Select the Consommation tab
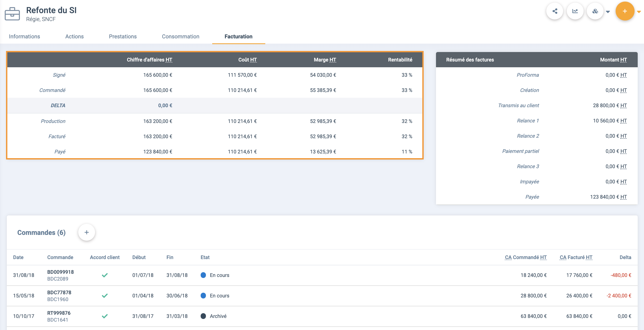644x330 pixels. pyautogui.click(x=180, y=37)
